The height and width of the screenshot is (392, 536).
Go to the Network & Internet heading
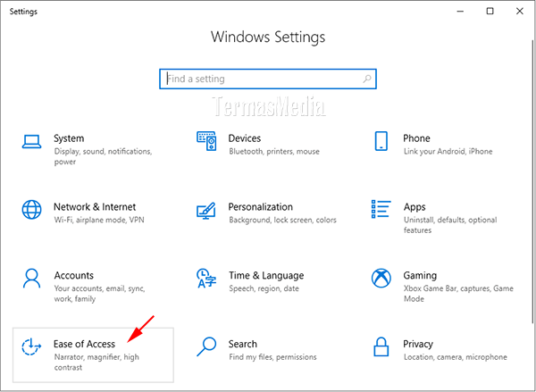point(95,207)
